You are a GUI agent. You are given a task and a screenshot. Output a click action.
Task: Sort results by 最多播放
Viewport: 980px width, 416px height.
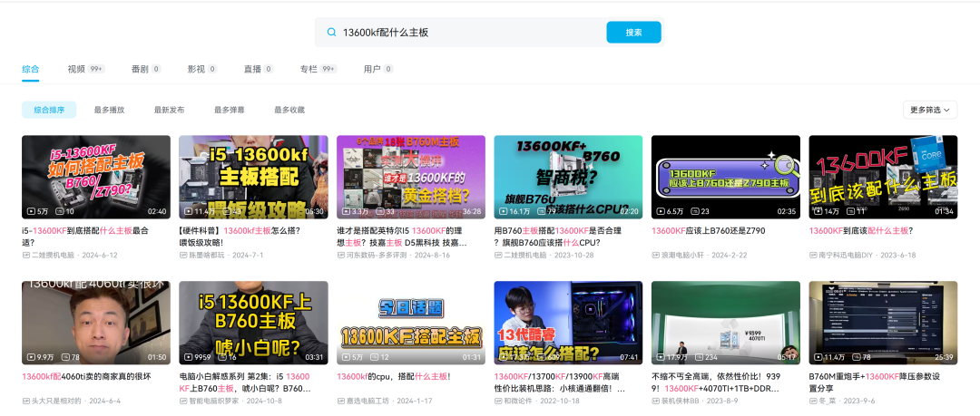click(x=110, y=110)
